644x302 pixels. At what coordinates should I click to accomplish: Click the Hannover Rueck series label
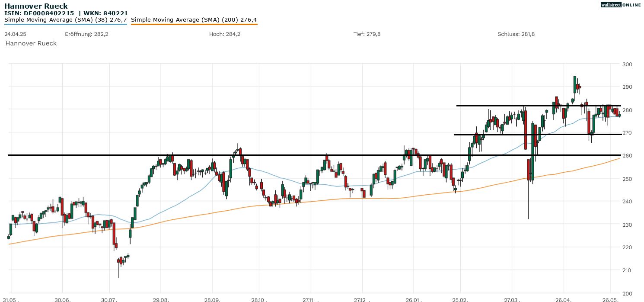[31, 43]
